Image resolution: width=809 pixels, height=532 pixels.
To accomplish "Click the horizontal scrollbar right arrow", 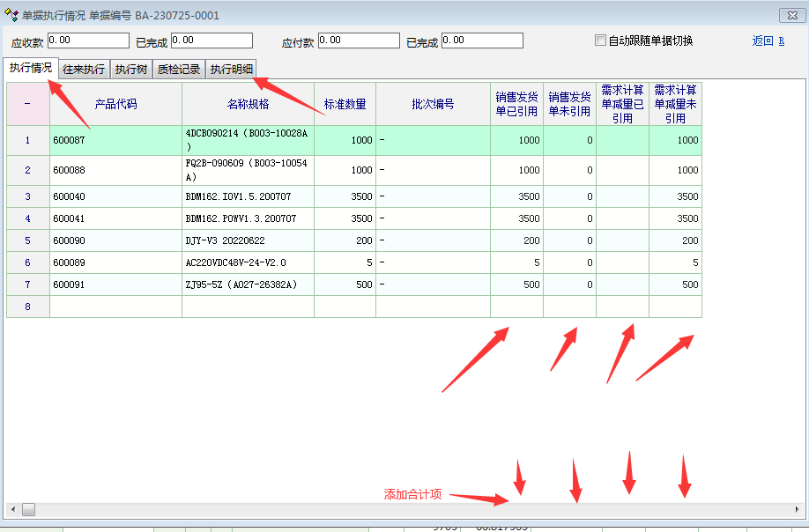I will click(797, 510).
